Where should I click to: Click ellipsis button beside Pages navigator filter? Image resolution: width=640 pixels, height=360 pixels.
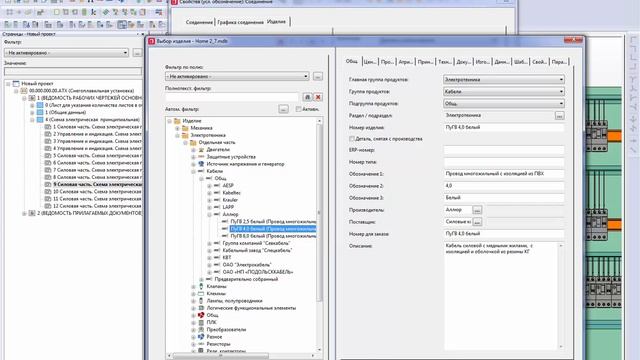click(x=138, y=53)
